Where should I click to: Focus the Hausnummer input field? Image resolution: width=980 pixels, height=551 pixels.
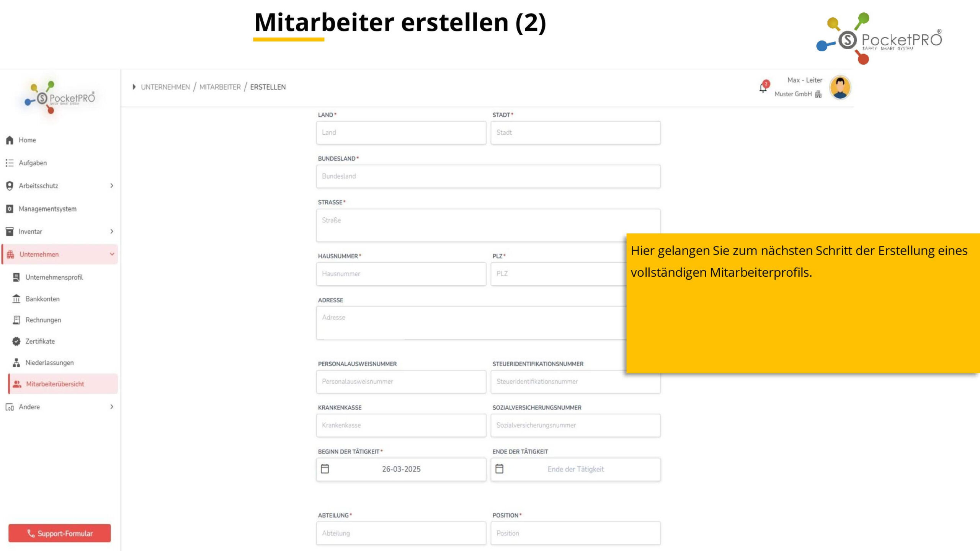click(401, 274)
